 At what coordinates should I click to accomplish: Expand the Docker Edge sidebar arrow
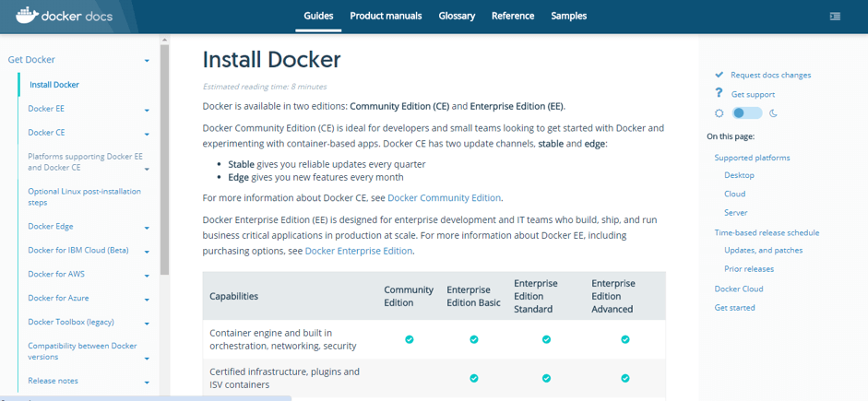point(147,228)
